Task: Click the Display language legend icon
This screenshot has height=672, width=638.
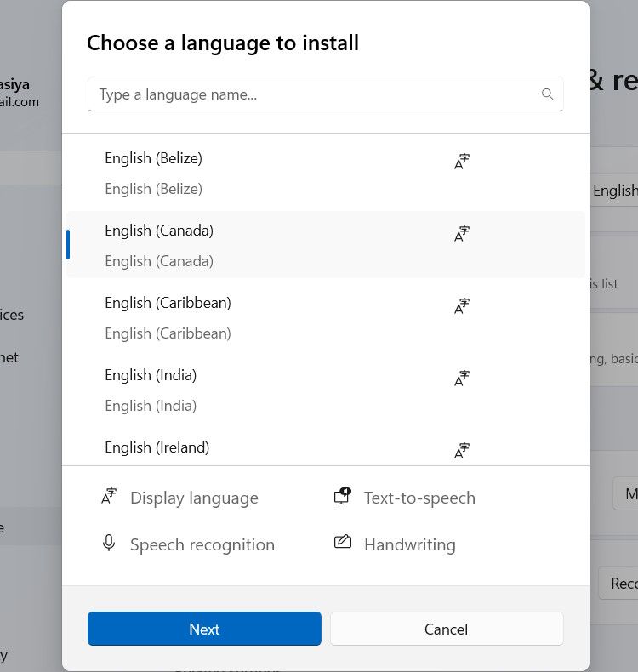Action: [109, 497]
